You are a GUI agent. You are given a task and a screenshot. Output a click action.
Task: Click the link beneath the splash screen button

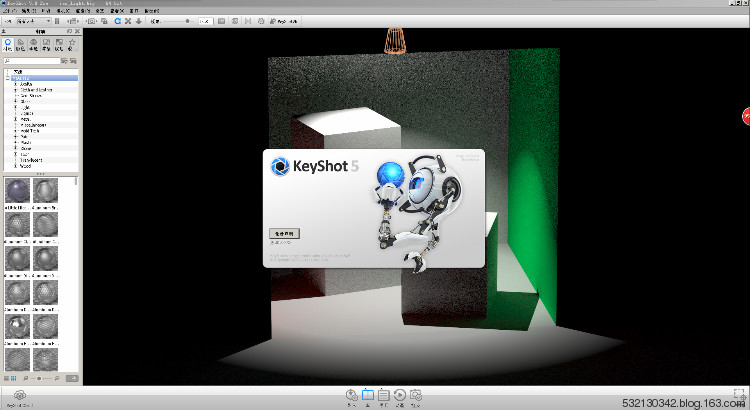click(x=281, y=243)
